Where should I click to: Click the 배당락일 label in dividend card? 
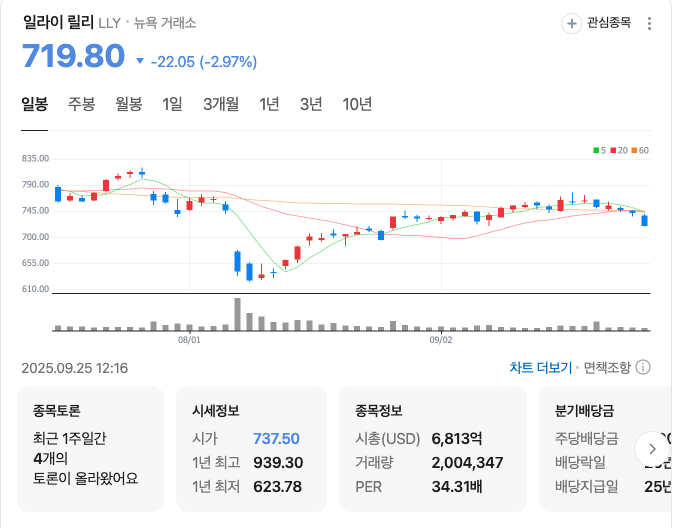tap(580, 463)
